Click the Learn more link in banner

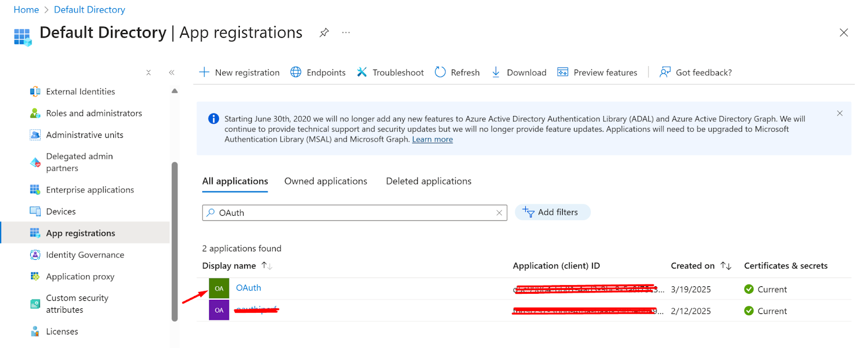coord(432,139)
